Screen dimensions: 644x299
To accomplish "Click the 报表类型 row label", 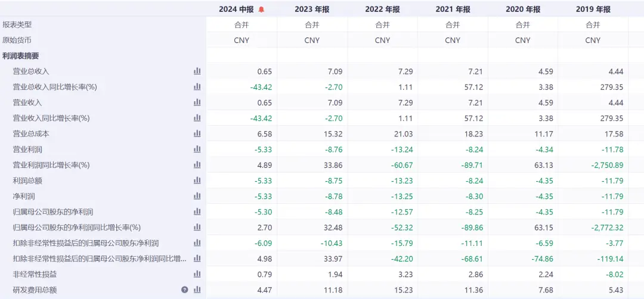I will [x=17, y=25].
